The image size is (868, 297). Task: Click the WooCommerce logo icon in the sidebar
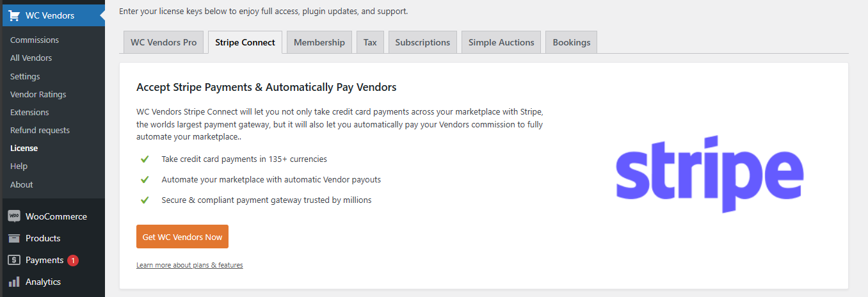(14, 216)
